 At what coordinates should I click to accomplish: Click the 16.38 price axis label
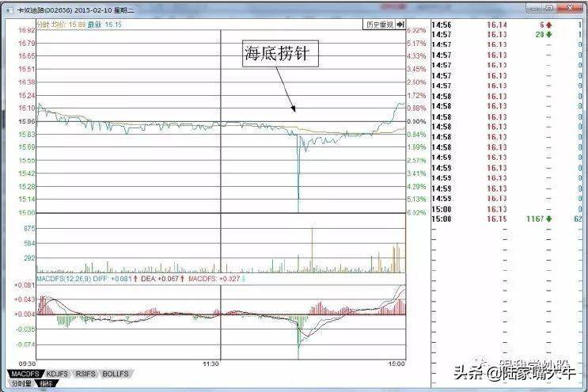pos(27,82)
